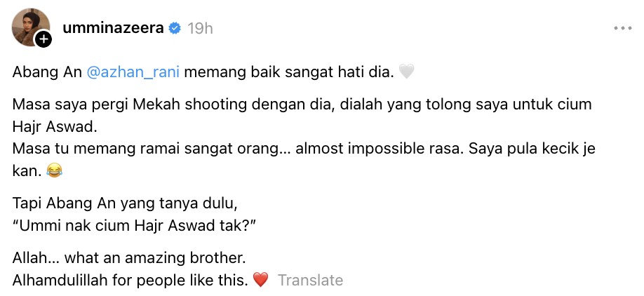Translate this post
Image resolution: width=644 pixels, height=296 pixels.
(310, 281)
